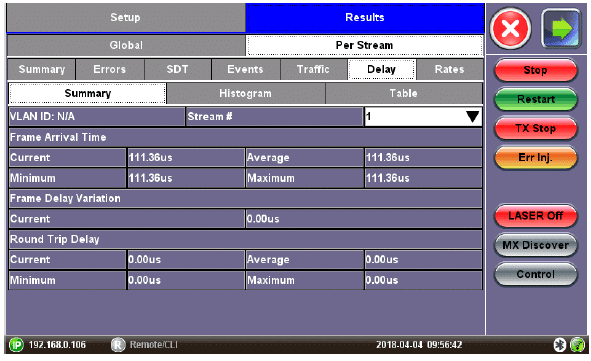Click the red Stop button
Screen dimensions: 591x361
536,70
